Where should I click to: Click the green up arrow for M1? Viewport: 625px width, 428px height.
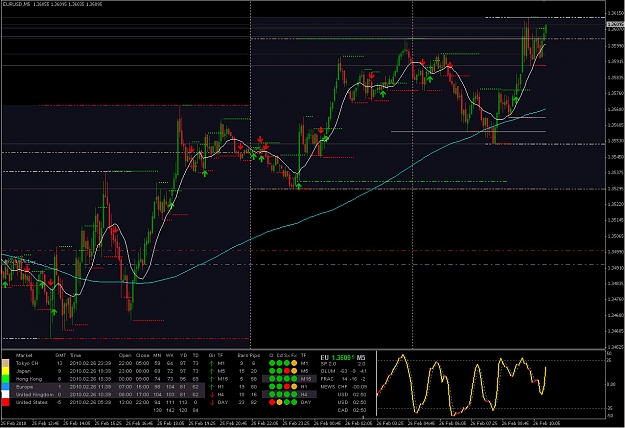(x=212, y=363)
